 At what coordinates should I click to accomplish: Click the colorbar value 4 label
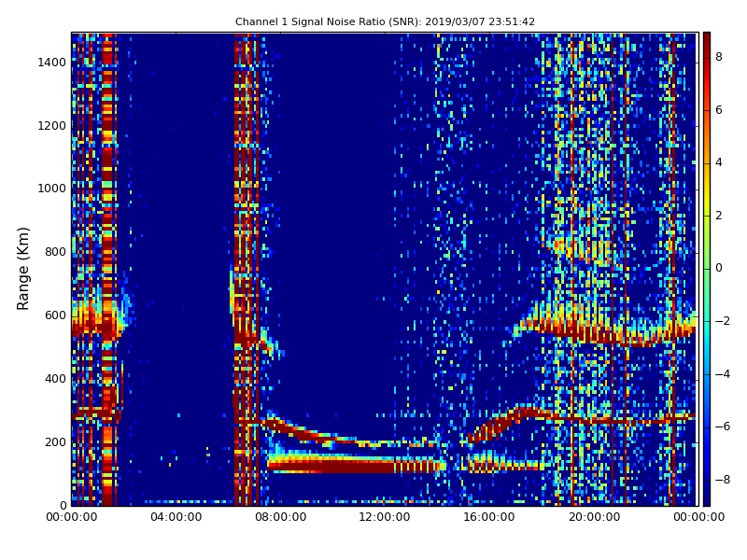point(719,162)
